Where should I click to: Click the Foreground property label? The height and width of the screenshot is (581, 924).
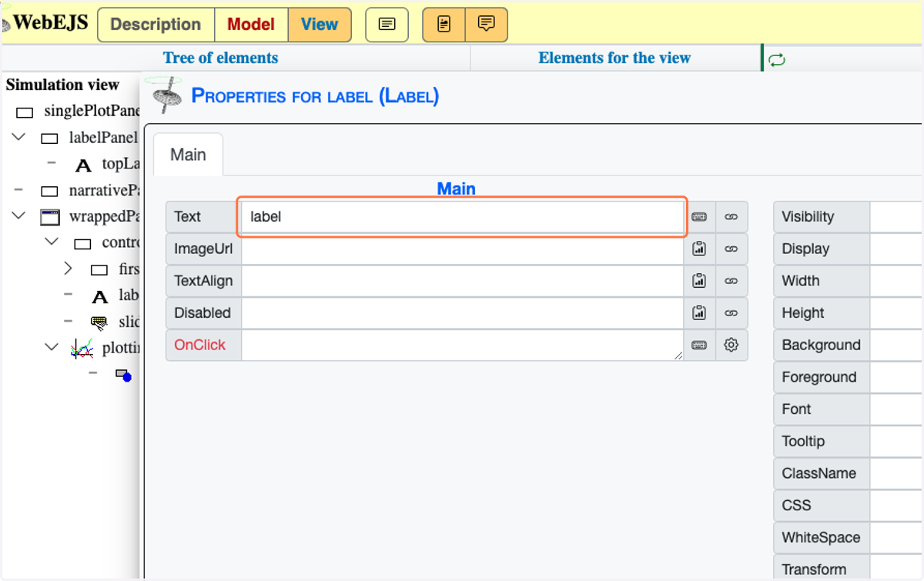coord(822,377)
